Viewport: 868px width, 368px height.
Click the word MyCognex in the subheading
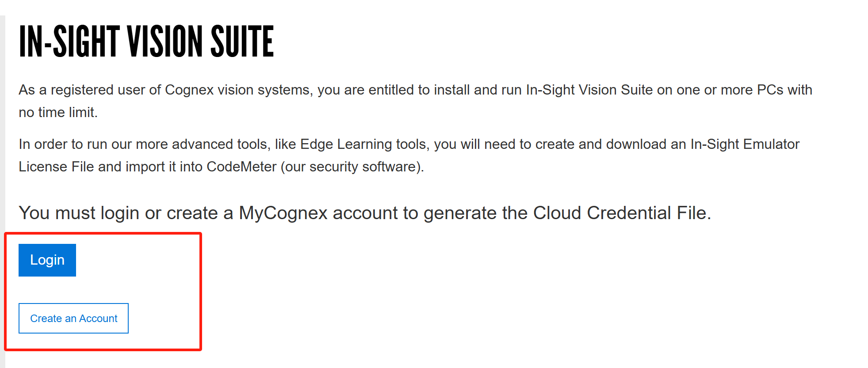tap(282, 213)
